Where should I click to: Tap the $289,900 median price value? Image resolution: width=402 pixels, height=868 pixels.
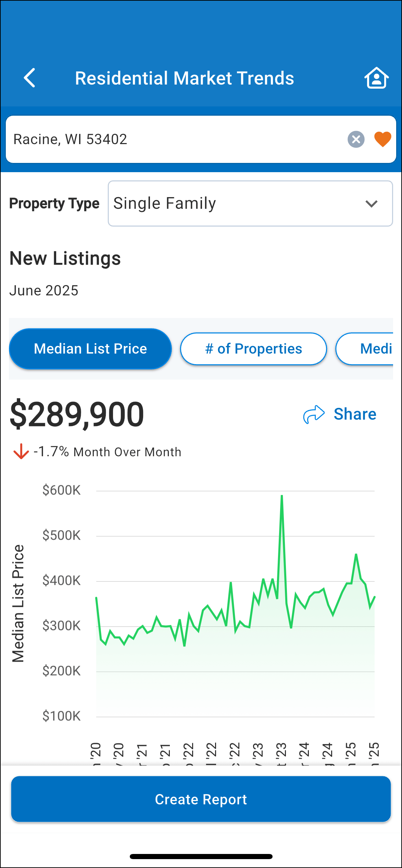click(77, 414)
